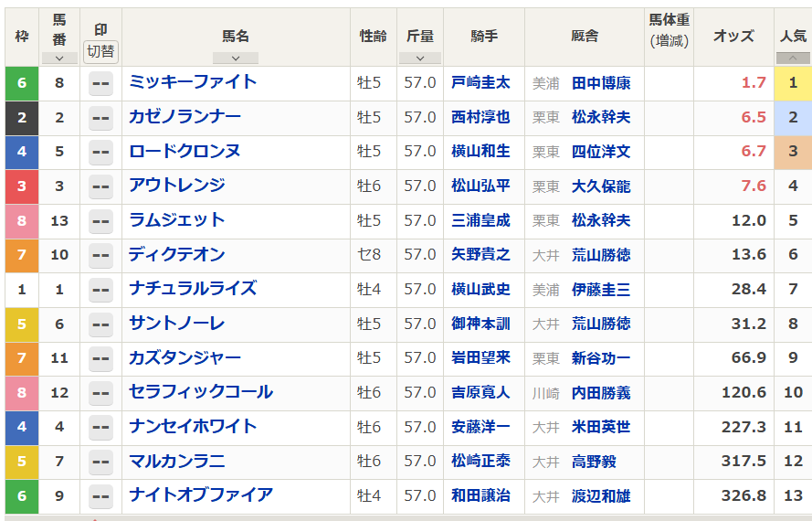Open horse page ナチュラルライズ
The width and height of the screenshot is (812, 521).
[x=193, y=288]
